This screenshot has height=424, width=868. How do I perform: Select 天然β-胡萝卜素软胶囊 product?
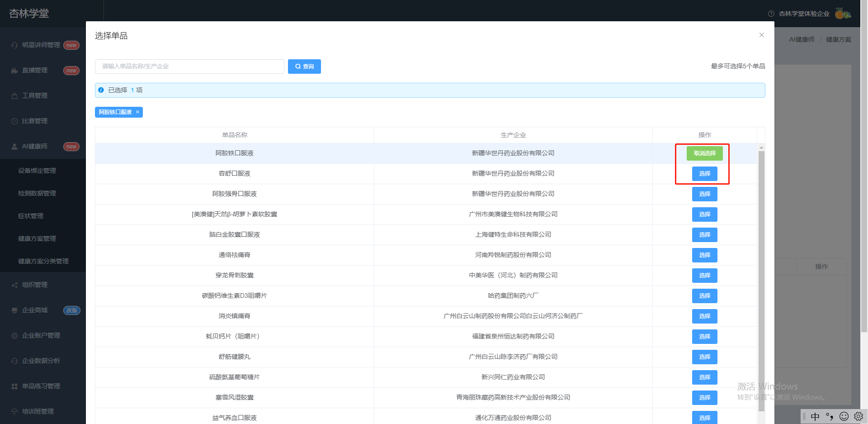[x=704, y=214]
